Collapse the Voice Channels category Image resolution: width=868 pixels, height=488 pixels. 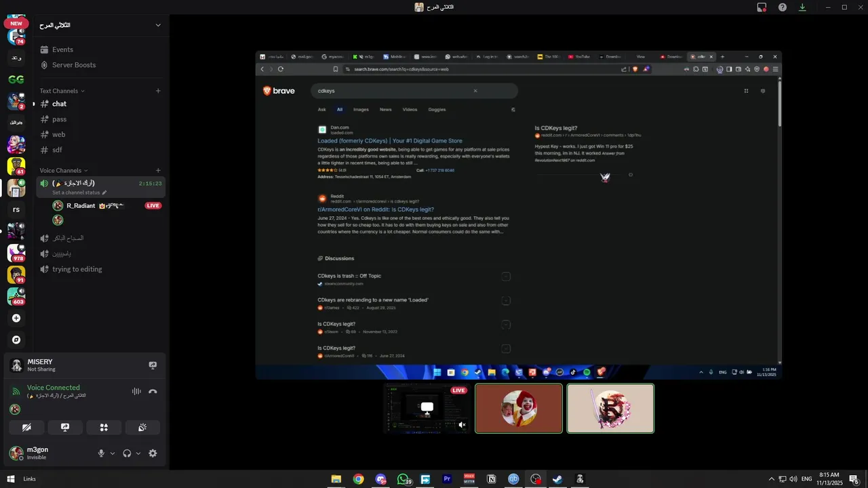click(64, 171)
